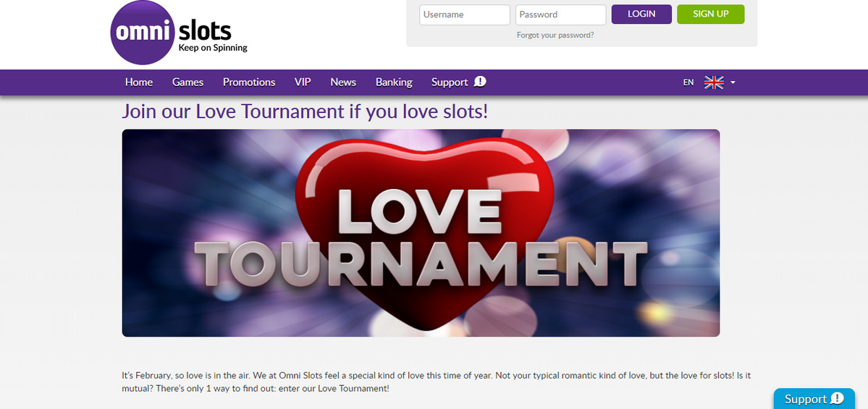Open the Promotions page

coord(249,82)
